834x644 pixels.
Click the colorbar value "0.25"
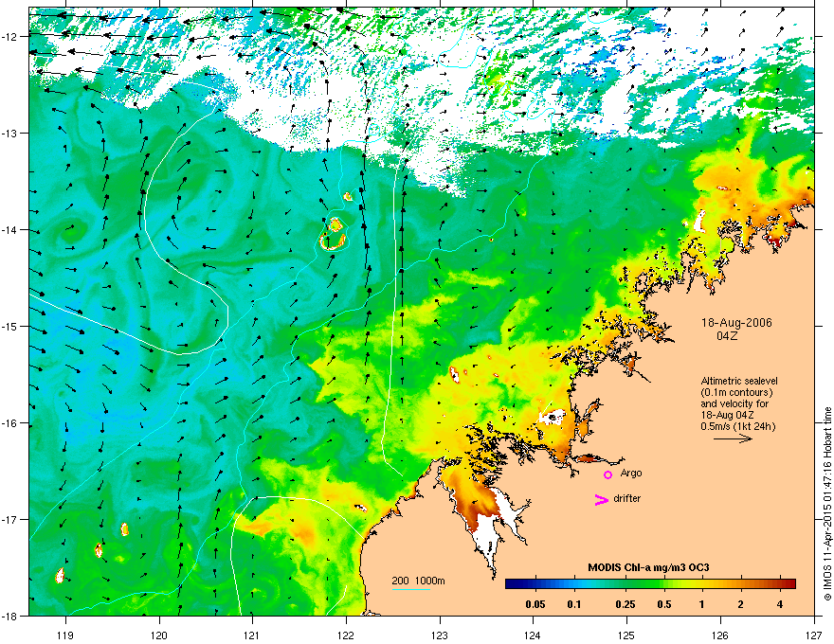(625, 604)
